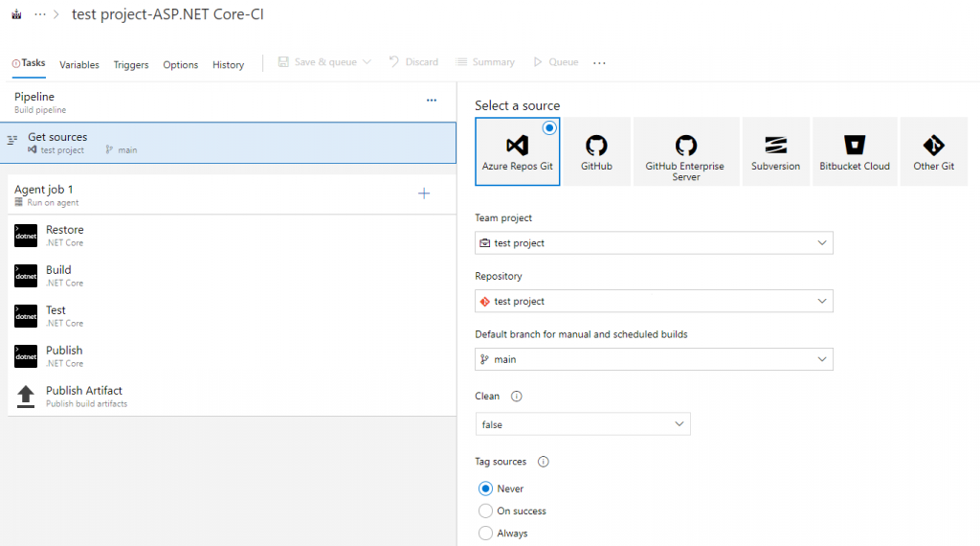
Task: Select Subversion source
Action: point(775,152)
